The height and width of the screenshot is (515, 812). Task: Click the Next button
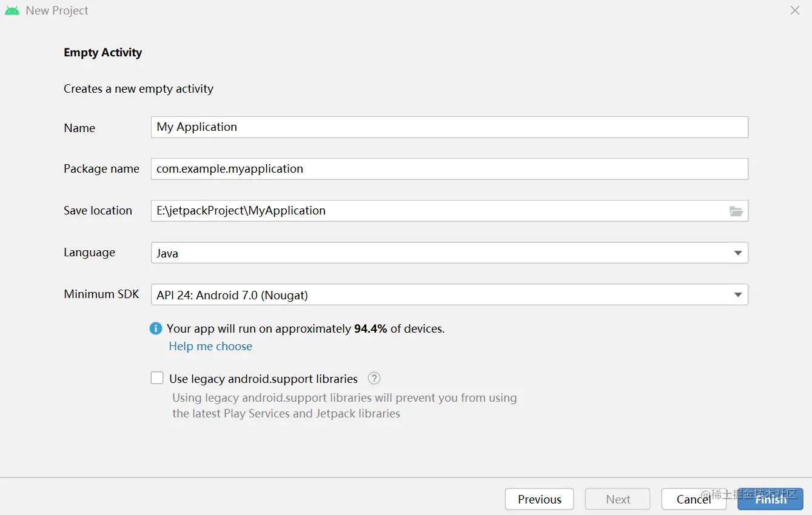(617, 499)
